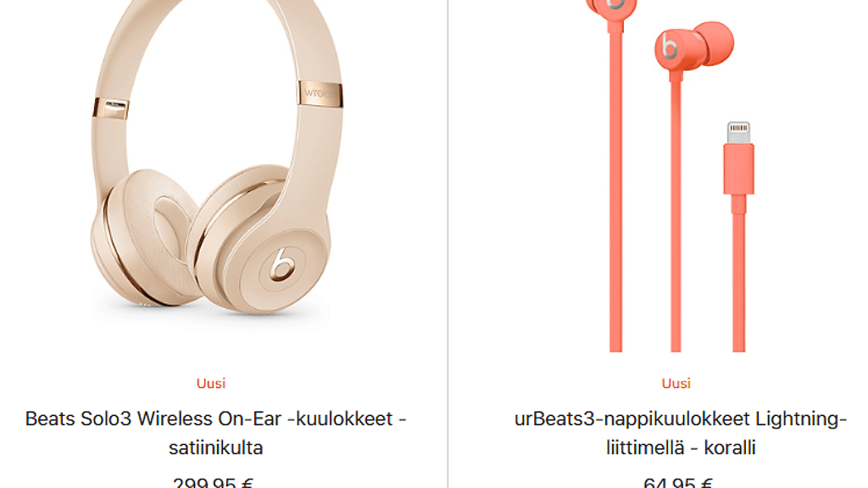This screenshot has height=488, width=868.
Task: Open the Beats Solo3 Wireless gold headphones image
Action: point(216,158)
